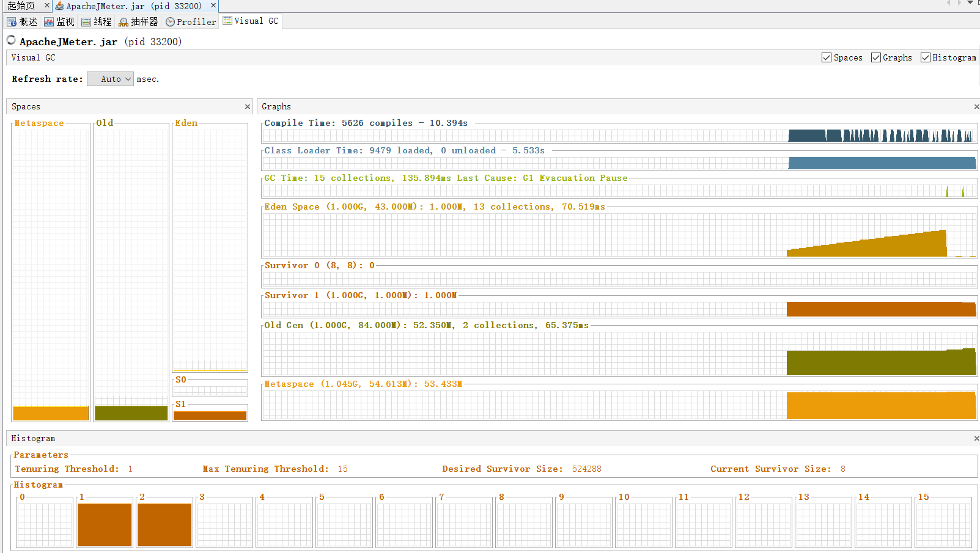980x553 pixels.
Task: Uncheck the Graphs checkbox
Action: click(x=876, y=57)
